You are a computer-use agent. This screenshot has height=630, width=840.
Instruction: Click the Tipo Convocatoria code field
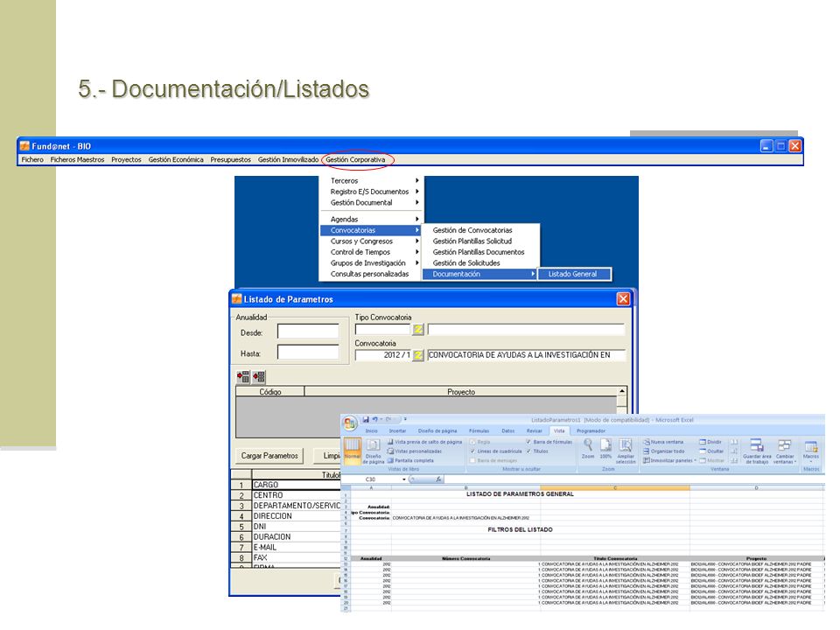click(382, 330)
